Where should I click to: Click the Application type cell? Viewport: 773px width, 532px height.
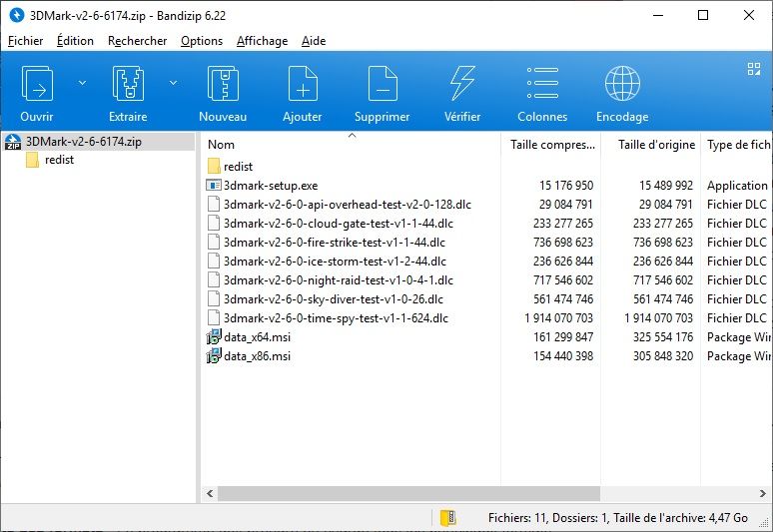737,186
